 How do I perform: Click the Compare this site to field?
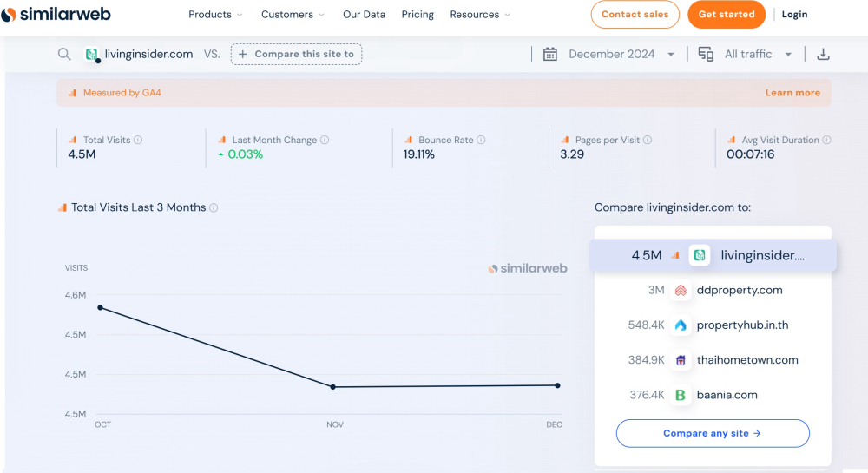tap(296, 54)
